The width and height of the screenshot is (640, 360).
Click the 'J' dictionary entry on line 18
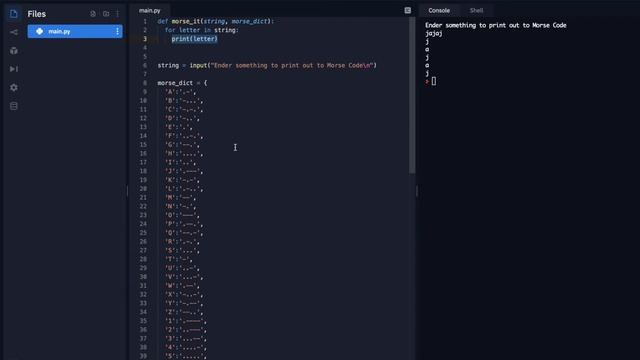click(x=184, y=171)
